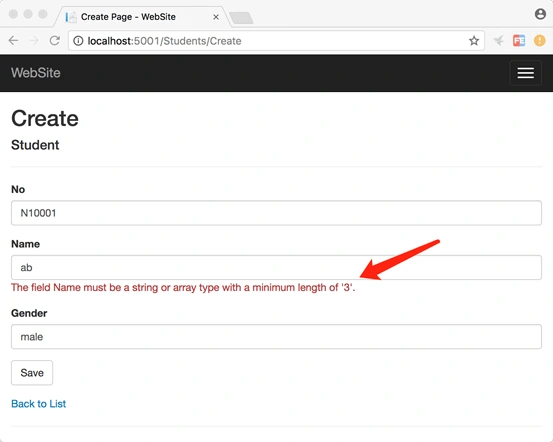Click the Student subheading text
Screen dimensions: 553x442
35,145
